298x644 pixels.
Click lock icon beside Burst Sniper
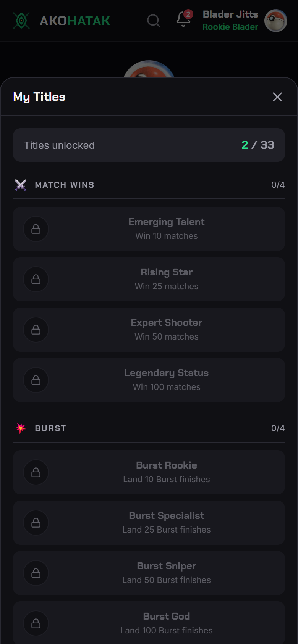click(x=36, y=573)
